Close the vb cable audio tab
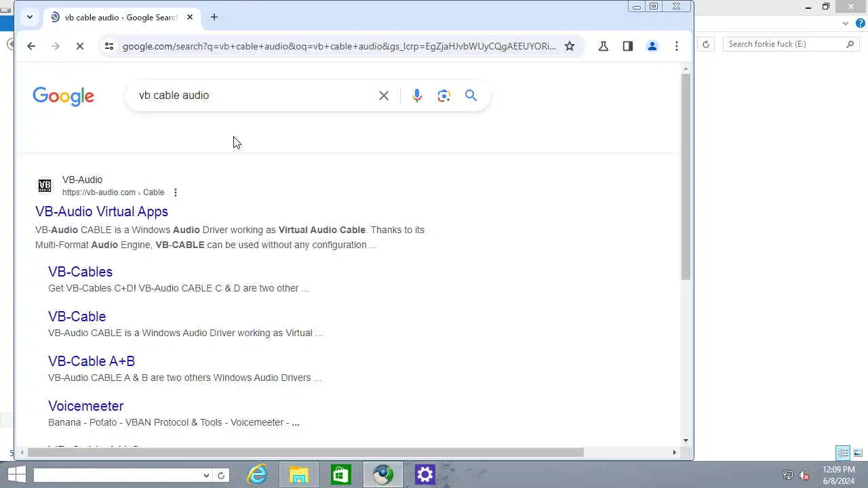This screenshot has width=868, height=488. 190,17
